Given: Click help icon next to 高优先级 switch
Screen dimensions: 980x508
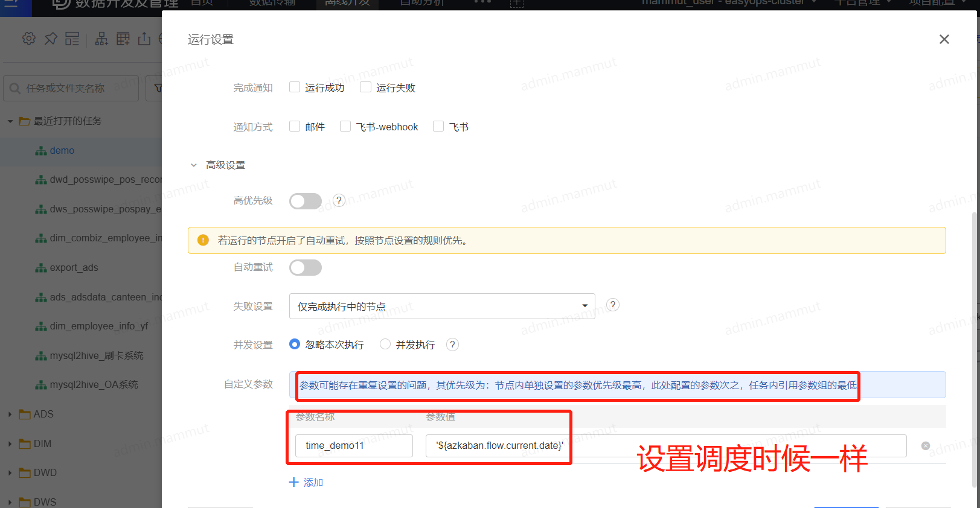Looking at the screenshot, I should (339, 200).
